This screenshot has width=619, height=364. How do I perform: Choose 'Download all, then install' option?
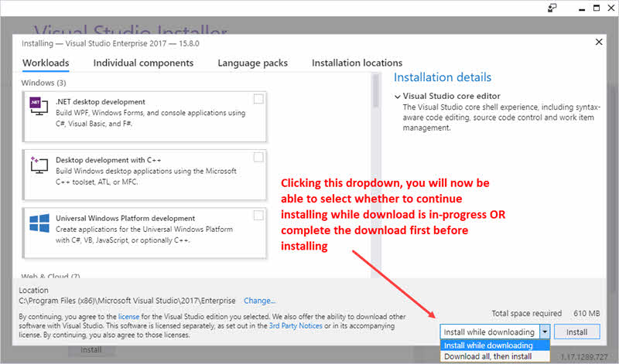click(495, 356)
